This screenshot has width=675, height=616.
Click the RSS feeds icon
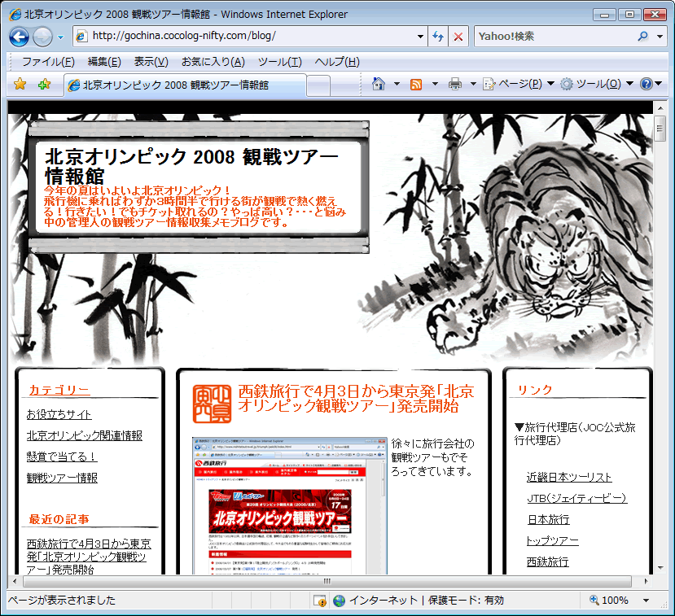(x=416, y=84)
